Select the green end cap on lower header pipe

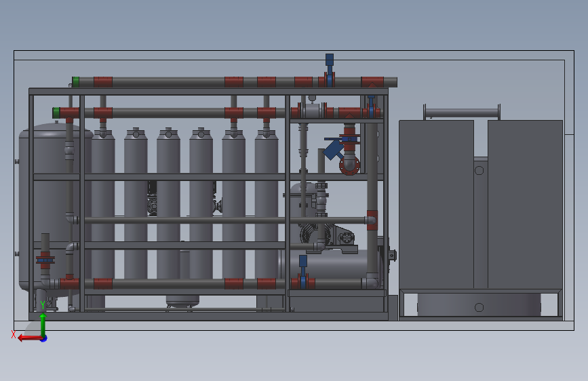(x=56, y=113)
